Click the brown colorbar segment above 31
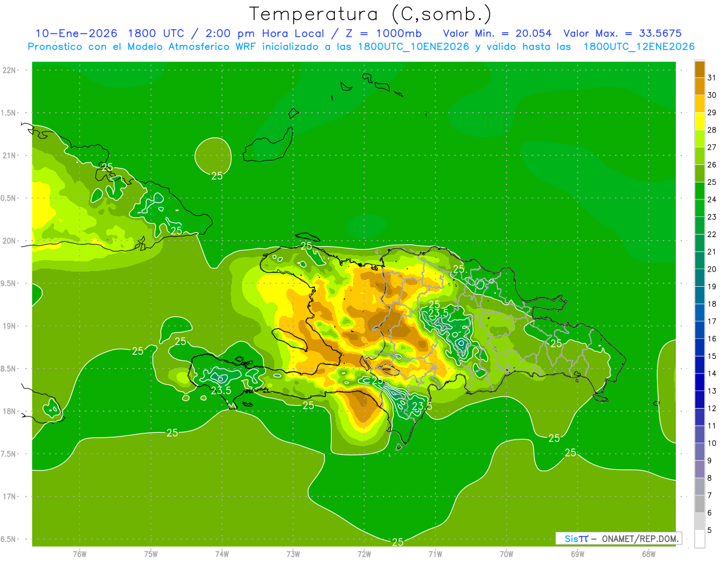This screenshot has height=562, width=728. (699, 69)
